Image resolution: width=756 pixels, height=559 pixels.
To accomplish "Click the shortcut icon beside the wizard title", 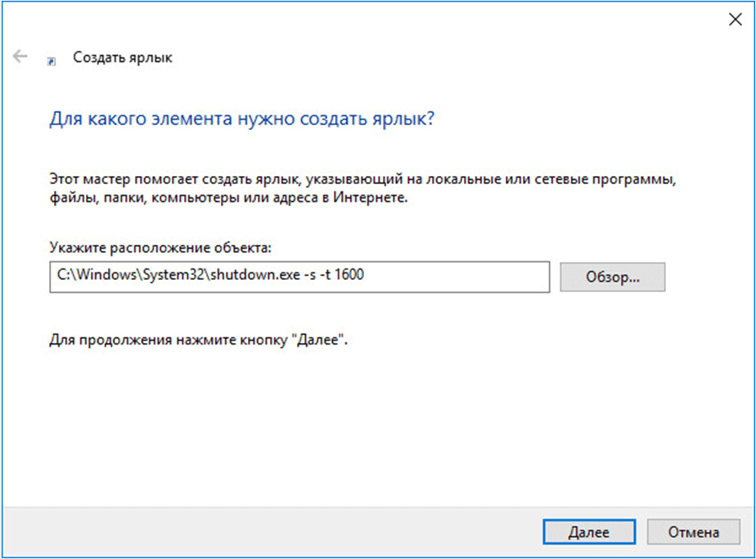I will pyautogui.click(x=52, y=60).
